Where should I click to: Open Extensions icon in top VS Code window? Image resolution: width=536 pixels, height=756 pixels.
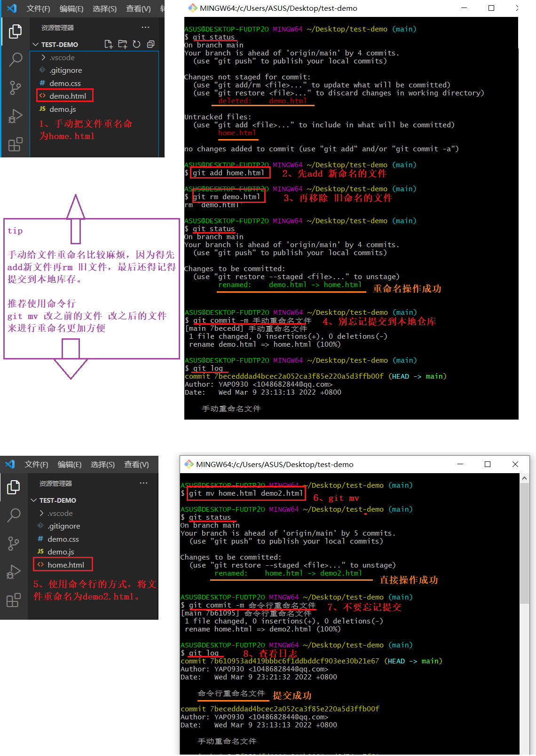click(x=15, y=144)
